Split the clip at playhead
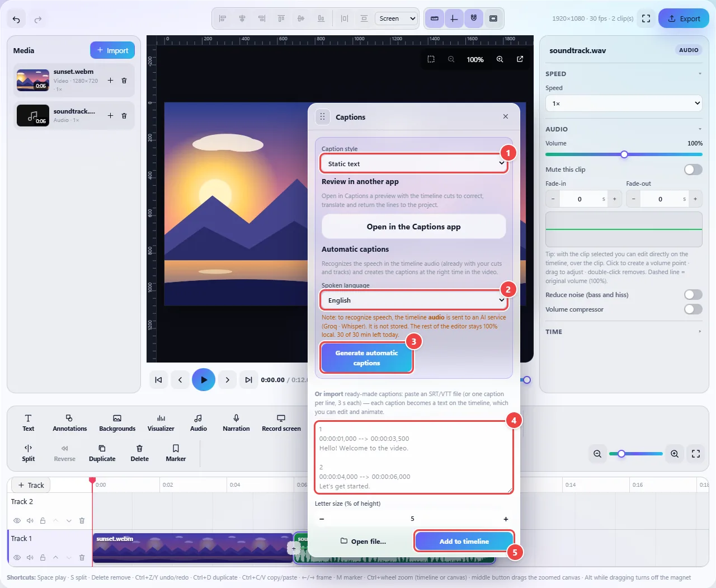 tap(29, 453)
